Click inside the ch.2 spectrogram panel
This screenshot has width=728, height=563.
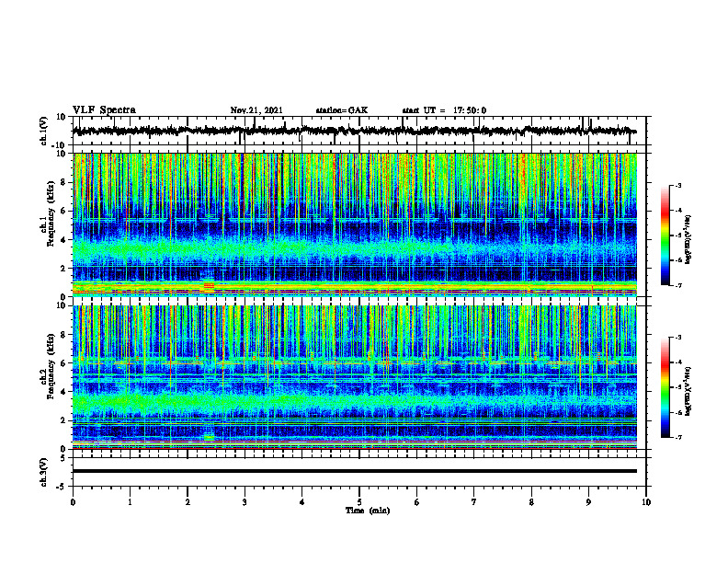point(354,377)
